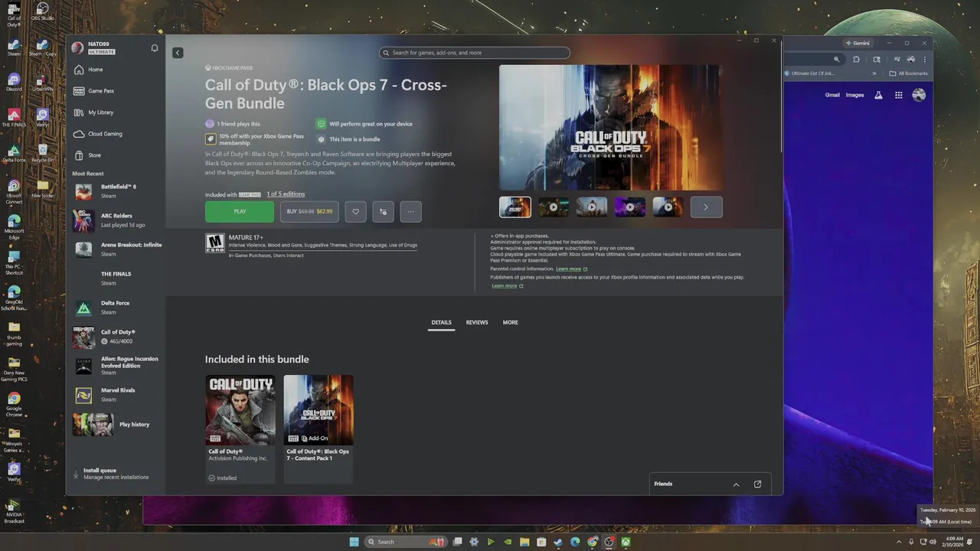The image size is (980, 551).
Task: Open File Explorer from the taskbar
Action: pos(524,542)
